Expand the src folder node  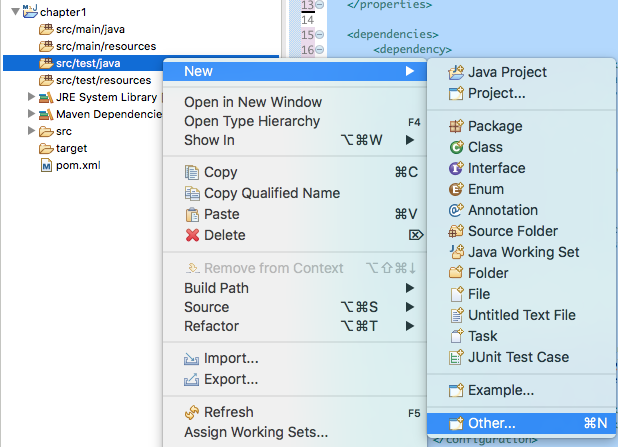(x=31, y=130)
